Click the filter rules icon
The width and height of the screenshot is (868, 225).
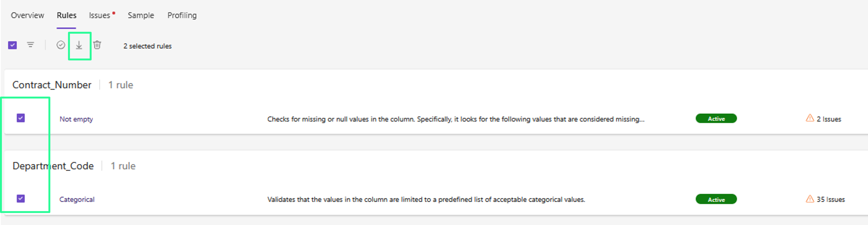click(30, 45)
